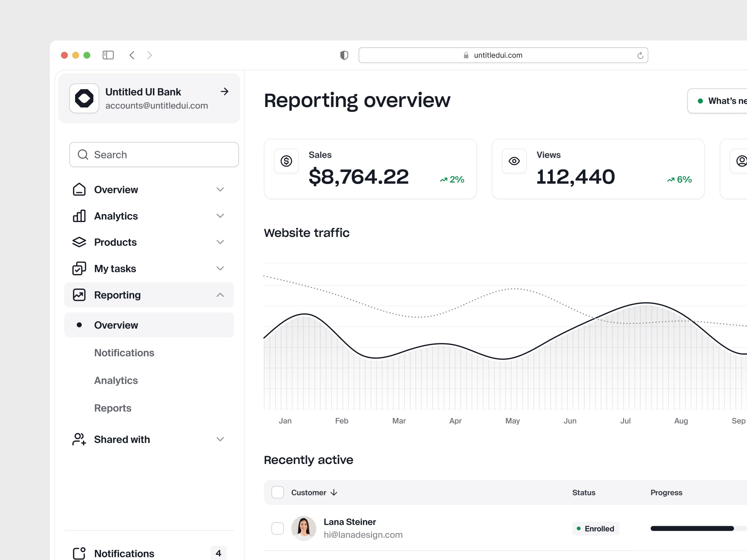The width and height of the screenshot is (747, 560).
Task: Collapse the Reporting sidebar section
Action: pyautogui.click(x=220, y=295)
